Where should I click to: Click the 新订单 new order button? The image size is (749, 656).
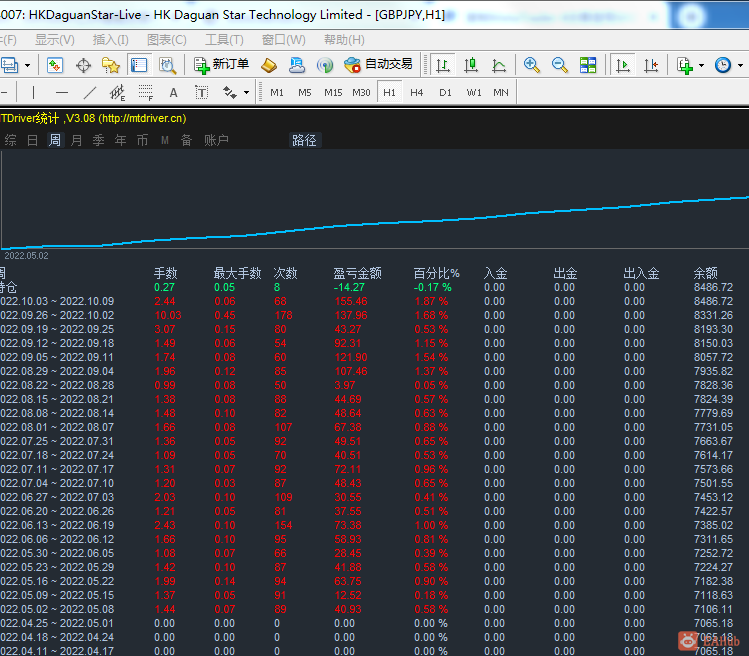(x=222, y=65)
